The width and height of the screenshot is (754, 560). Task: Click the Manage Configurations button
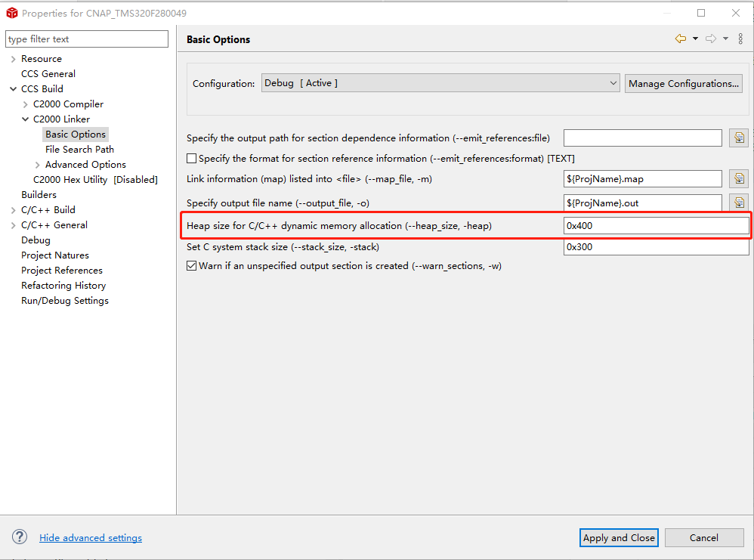click(684, 83)
